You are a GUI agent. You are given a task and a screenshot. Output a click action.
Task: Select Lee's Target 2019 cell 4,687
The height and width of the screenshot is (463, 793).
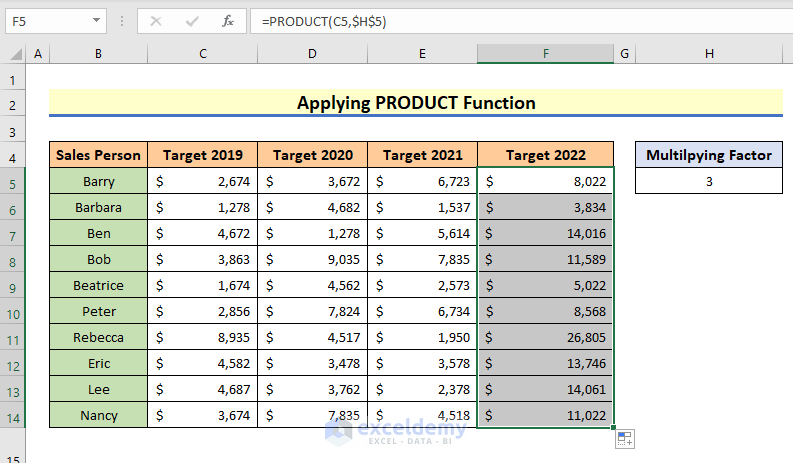click(202, 389)
